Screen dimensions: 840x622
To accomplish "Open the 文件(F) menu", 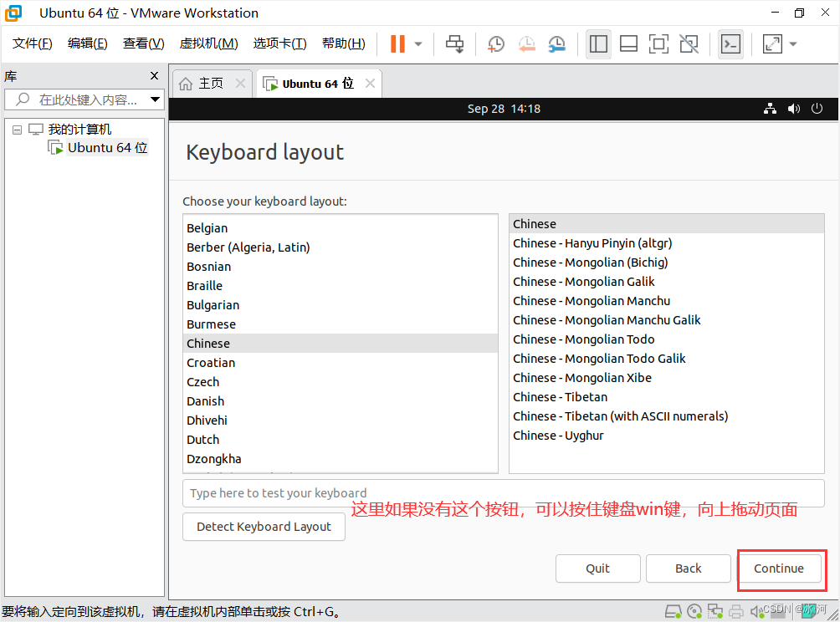I will pyautogui.click(x=32, y=43).
